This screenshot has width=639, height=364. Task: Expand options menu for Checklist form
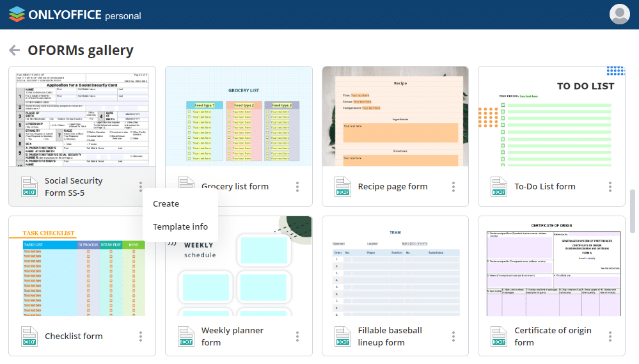(141, 336)
